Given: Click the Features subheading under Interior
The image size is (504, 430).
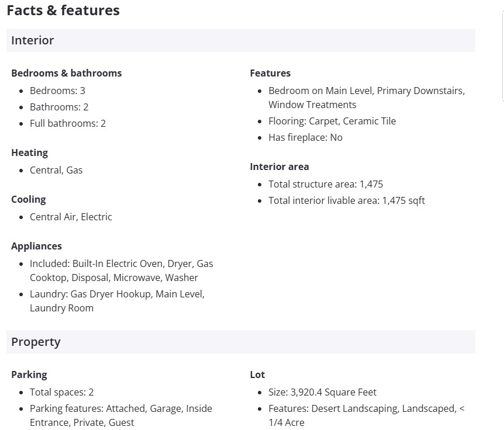Looking at the screenshot, I should [x=270, y=73].
